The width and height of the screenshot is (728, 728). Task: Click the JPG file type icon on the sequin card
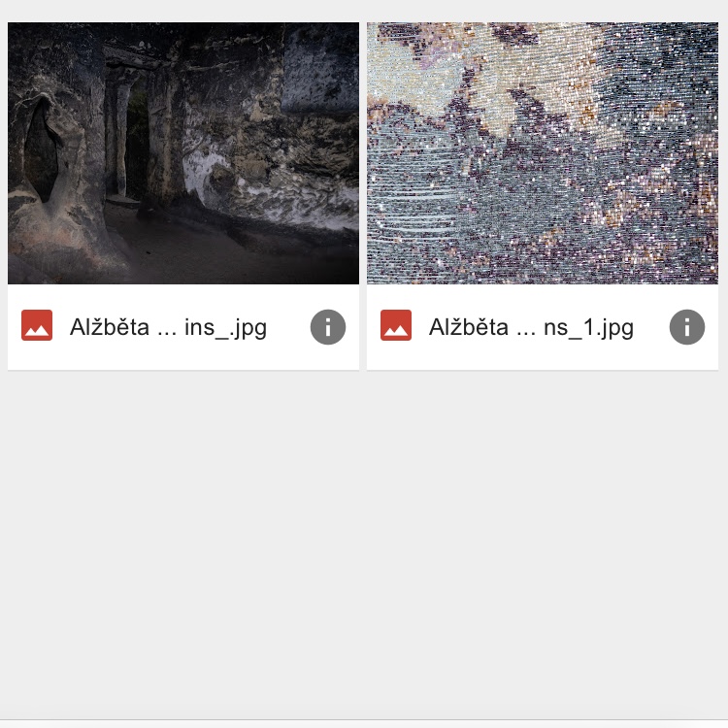[x=396, y=325]
